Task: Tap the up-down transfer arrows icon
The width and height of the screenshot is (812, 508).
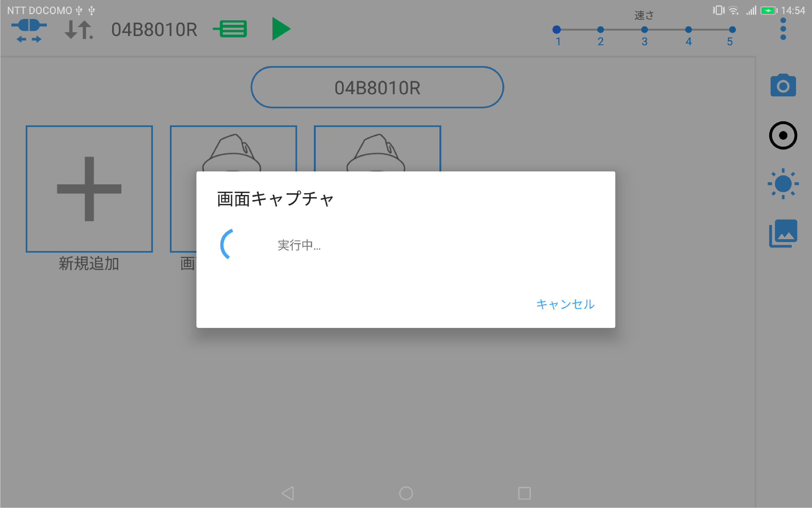Action: [x=78, y=30]
